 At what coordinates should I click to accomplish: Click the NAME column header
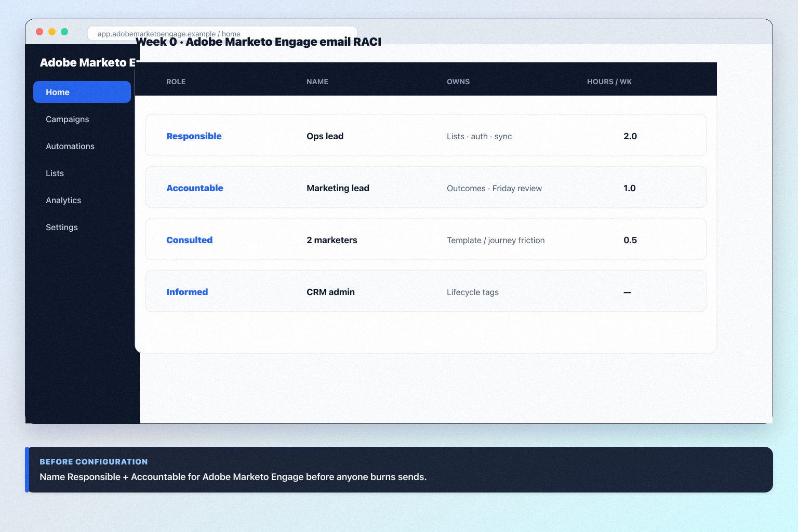point(317,82)
